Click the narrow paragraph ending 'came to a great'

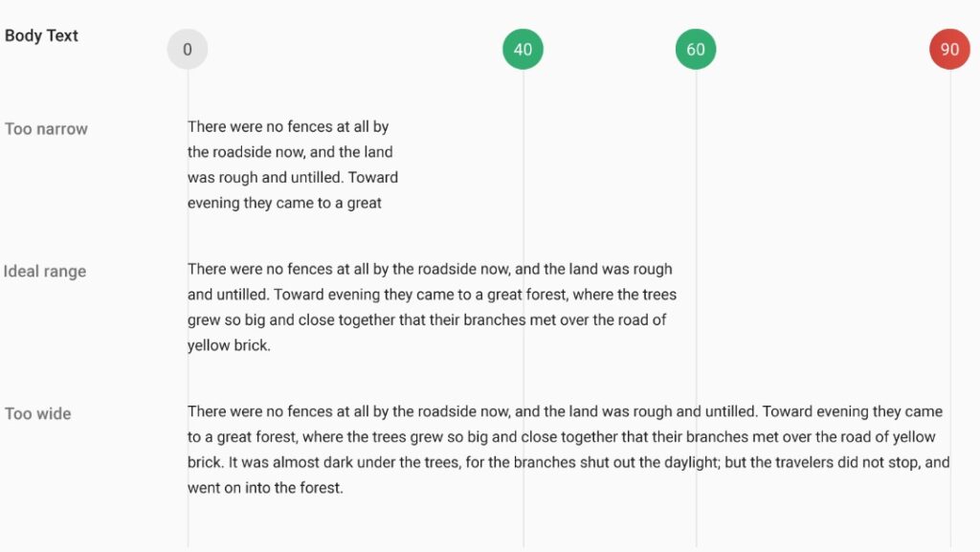[x=293, y=165]
